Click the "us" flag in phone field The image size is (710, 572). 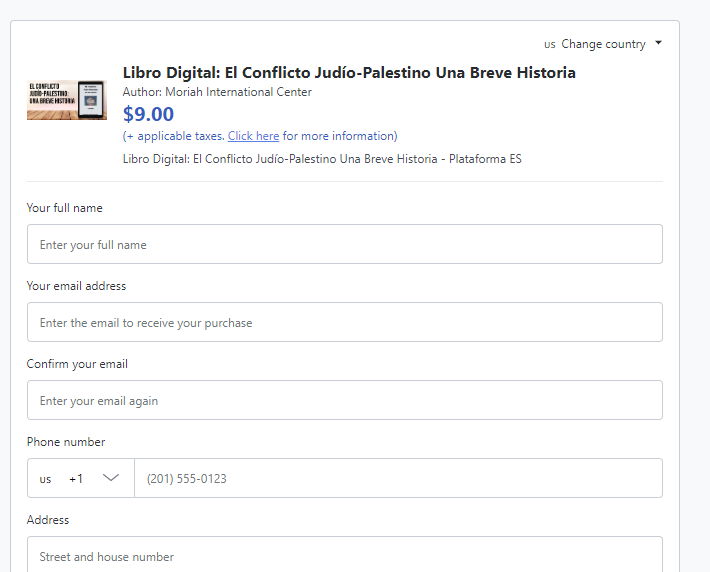(x=46, y=479)
